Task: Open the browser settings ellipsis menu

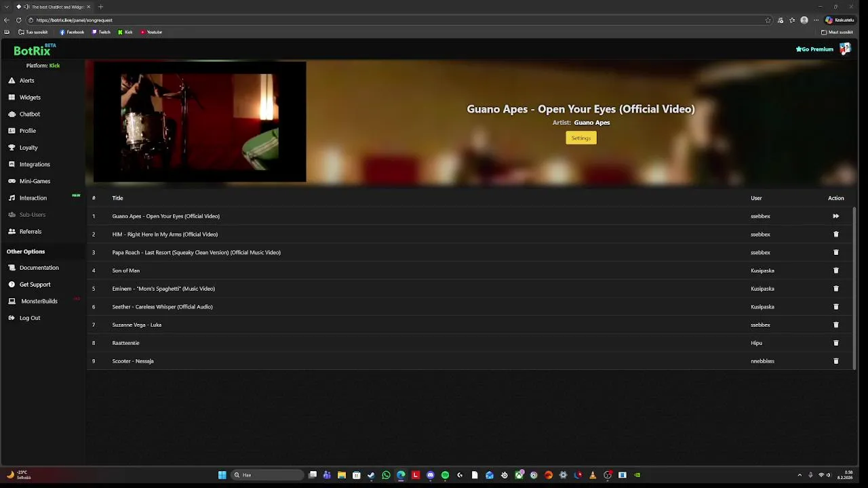Action: tap(816, 20)
